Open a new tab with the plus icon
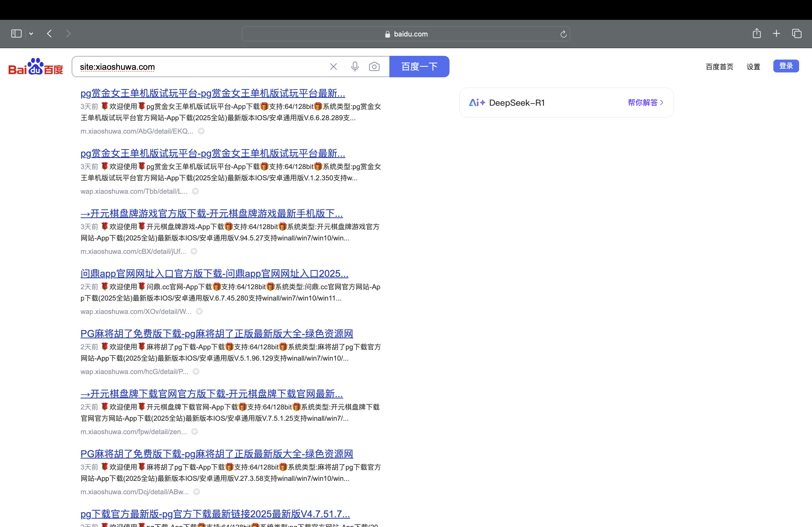This screenshot has height=527, width=812. [776, 33]
